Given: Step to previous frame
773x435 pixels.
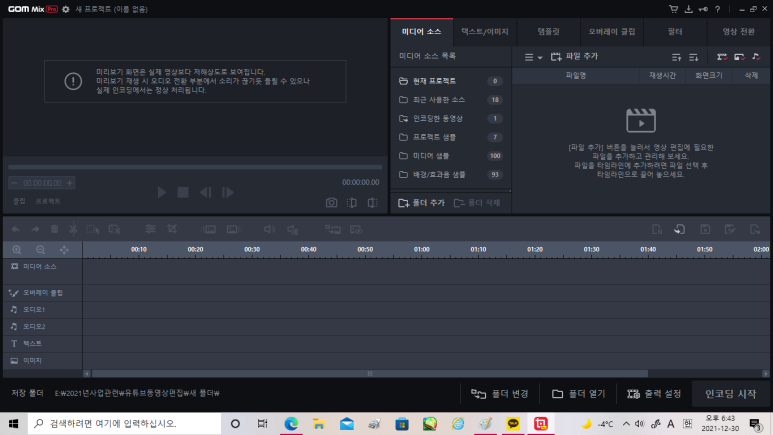Looking at the screenshot, I should tap(205, 192).
